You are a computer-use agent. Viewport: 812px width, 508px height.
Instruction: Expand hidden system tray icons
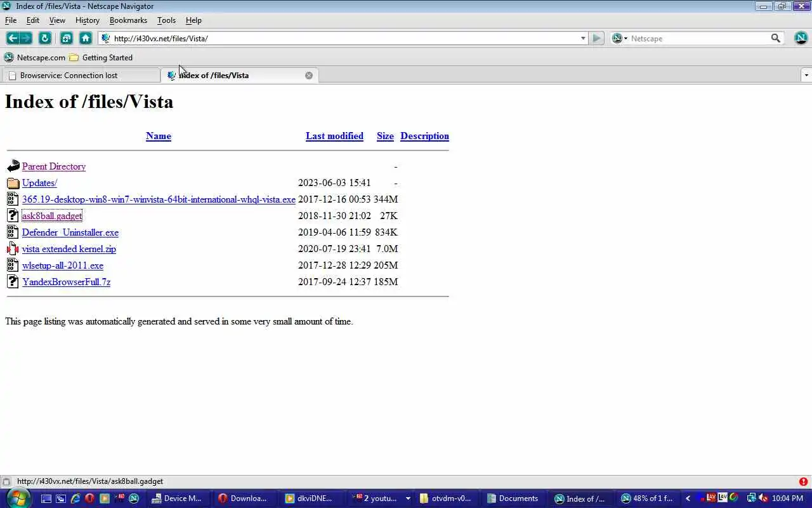click(x=688, y=498)
